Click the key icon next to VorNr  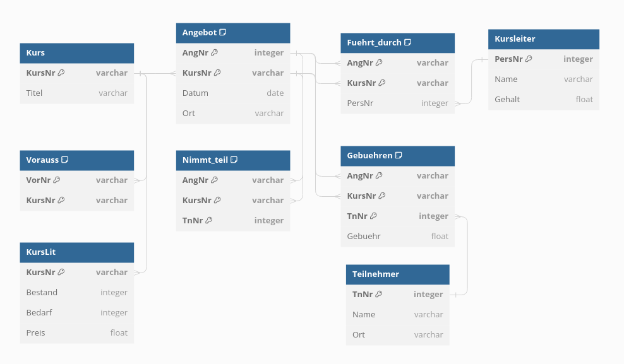point(56,180)
